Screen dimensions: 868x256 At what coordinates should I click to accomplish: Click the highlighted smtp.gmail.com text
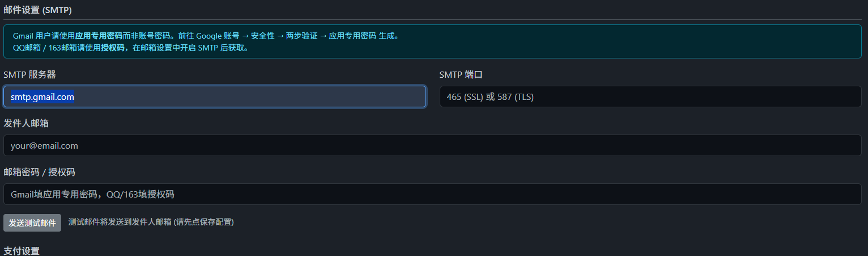coord(42,97)
